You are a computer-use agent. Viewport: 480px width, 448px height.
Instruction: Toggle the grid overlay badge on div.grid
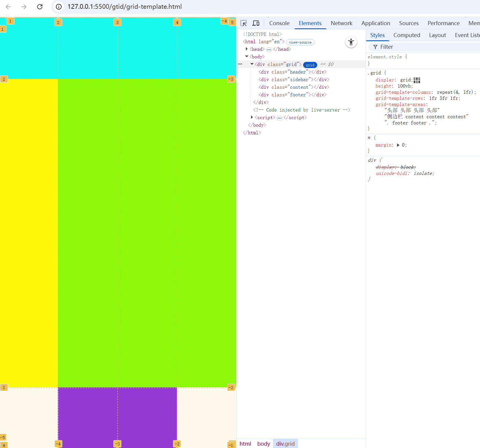click(310, 65)
